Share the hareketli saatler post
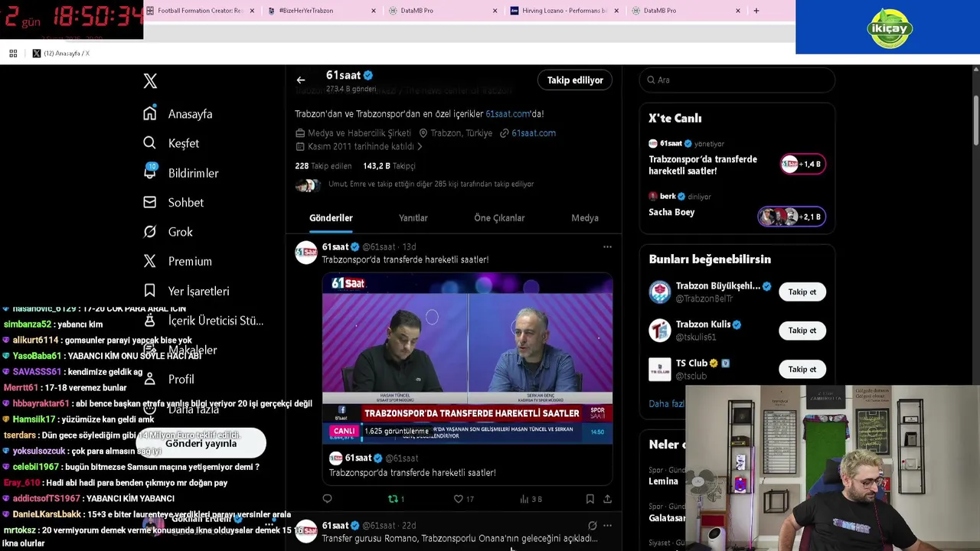The width and height of the screenshot is (980, 551). [607, 499]
